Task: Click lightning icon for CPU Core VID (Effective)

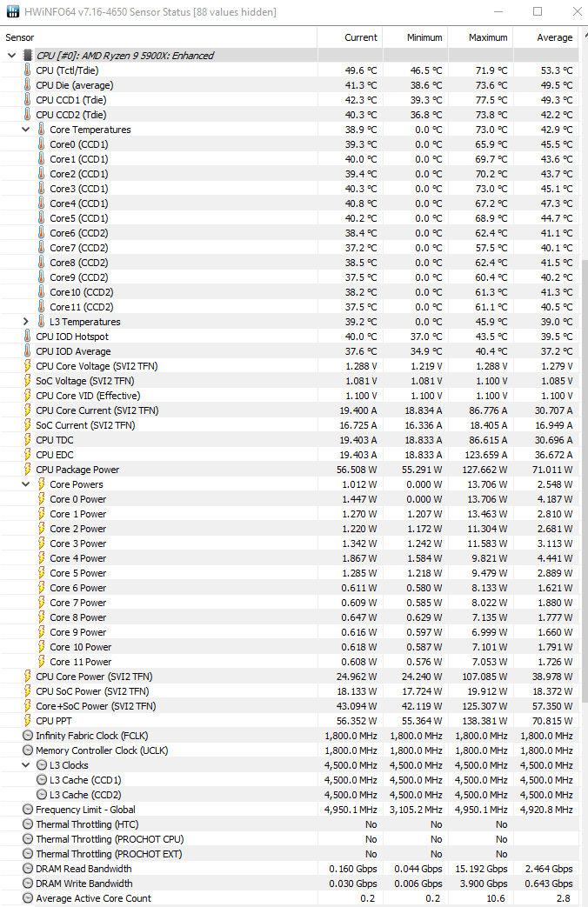Action: point(27,396)
